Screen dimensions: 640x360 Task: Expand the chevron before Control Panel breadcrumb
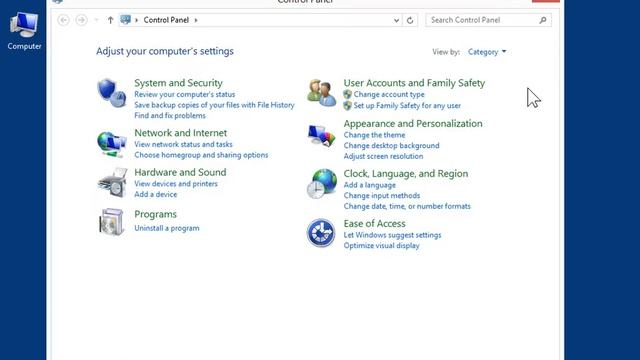[136, 20]
